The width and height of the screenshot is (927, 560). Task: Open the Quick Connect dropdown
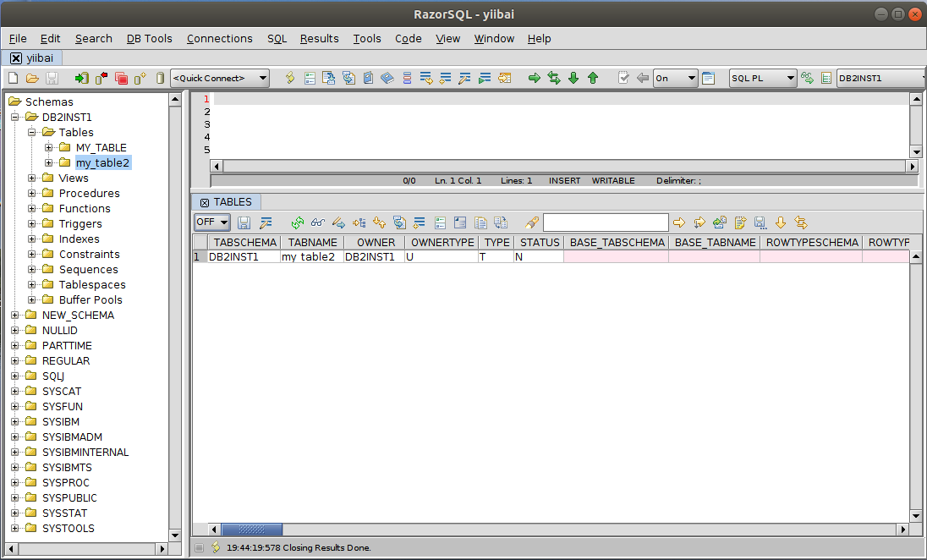[x=220, y=78]
